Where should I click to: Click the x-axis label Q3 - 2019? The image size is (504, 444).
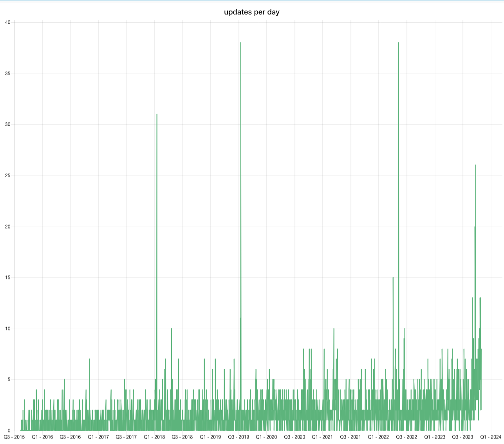(238, 437)
